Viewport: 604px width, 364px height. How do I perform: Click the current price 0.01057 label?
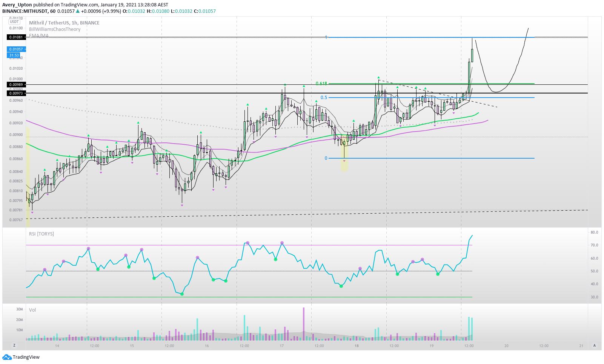16,49
